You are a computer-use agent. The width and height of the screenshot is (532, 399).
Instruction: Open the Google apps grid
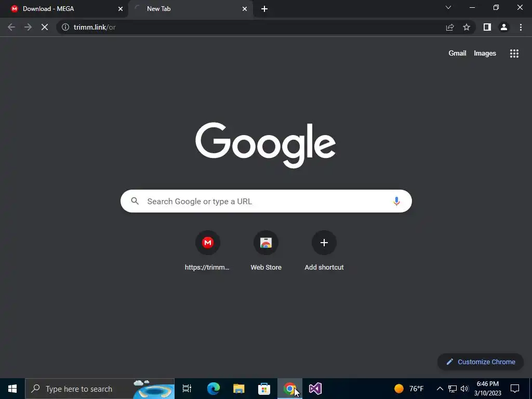pos(514,54)
